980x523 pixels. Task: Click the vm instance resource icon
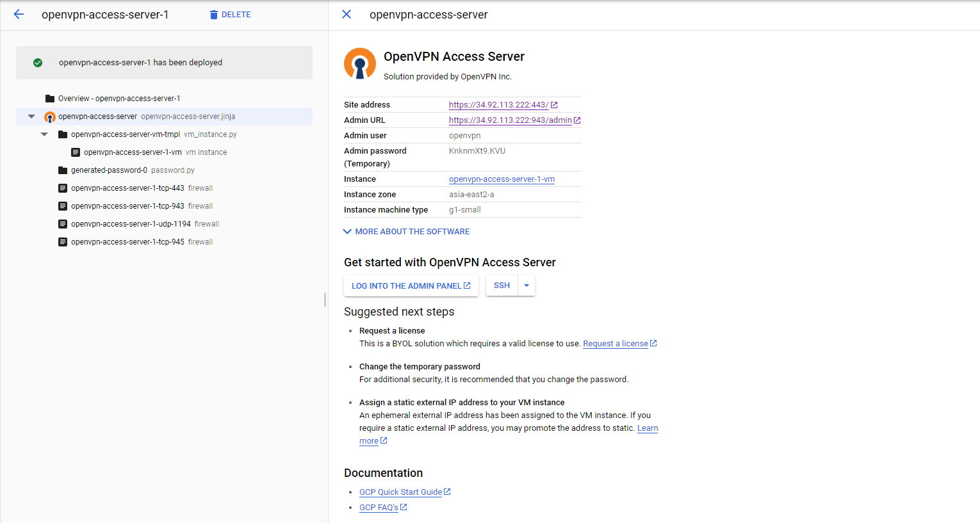76,152
